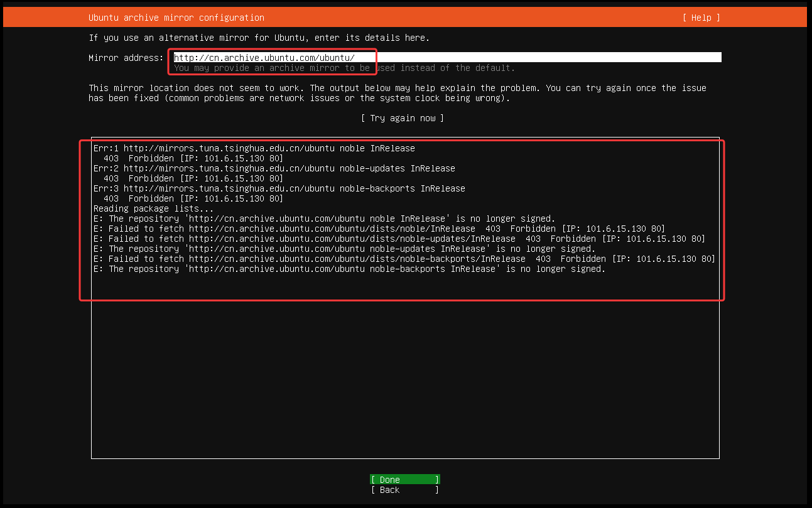812x508 pixels.
Task: Click the archive mirror hint text below the input
Action: (x=344, y=68)
